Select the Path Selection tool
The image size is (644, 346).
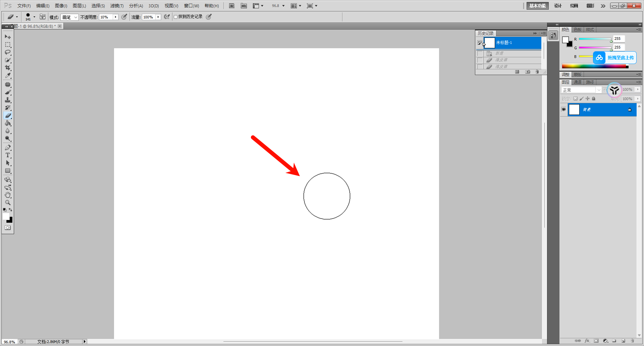pyautogui.click(x=8, y=163)
